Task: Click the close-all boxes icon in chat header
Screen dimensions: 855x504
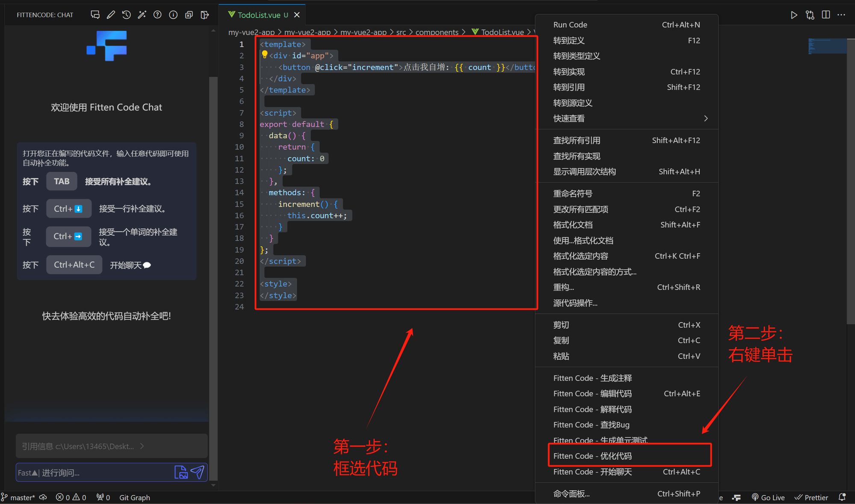Action: tap(189, 15)
